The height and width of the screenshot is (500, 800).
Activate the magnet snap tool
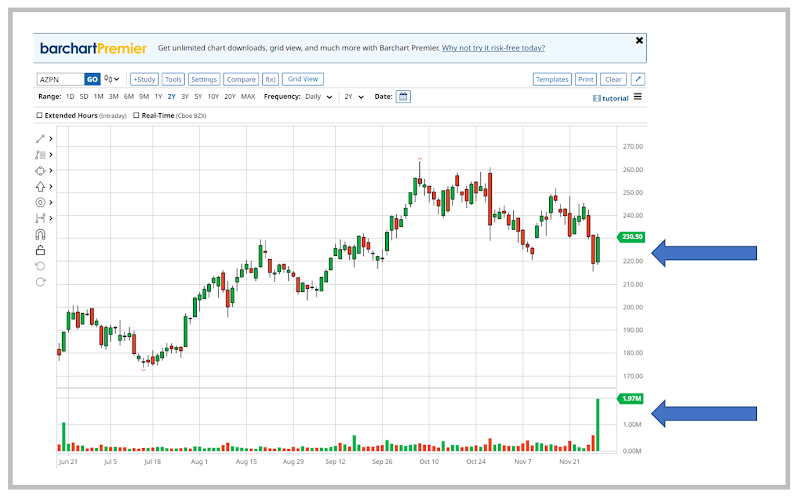[x=41, y=234]
